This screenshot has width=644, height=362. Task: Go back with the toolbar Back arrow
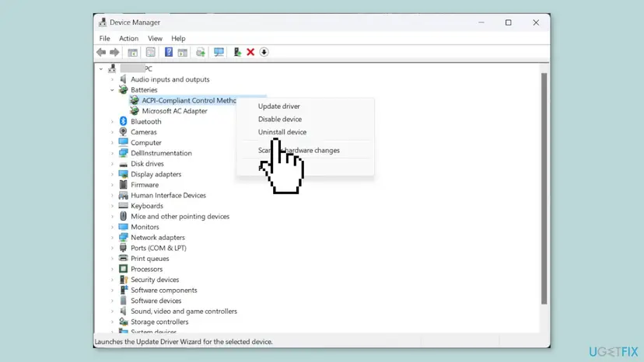coord(101,52)
